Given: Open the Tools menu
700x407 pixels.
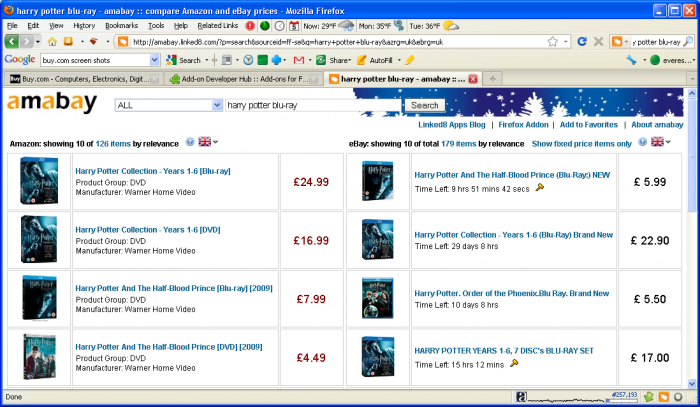Looking at the screenshot, I should tap(156, 26).
